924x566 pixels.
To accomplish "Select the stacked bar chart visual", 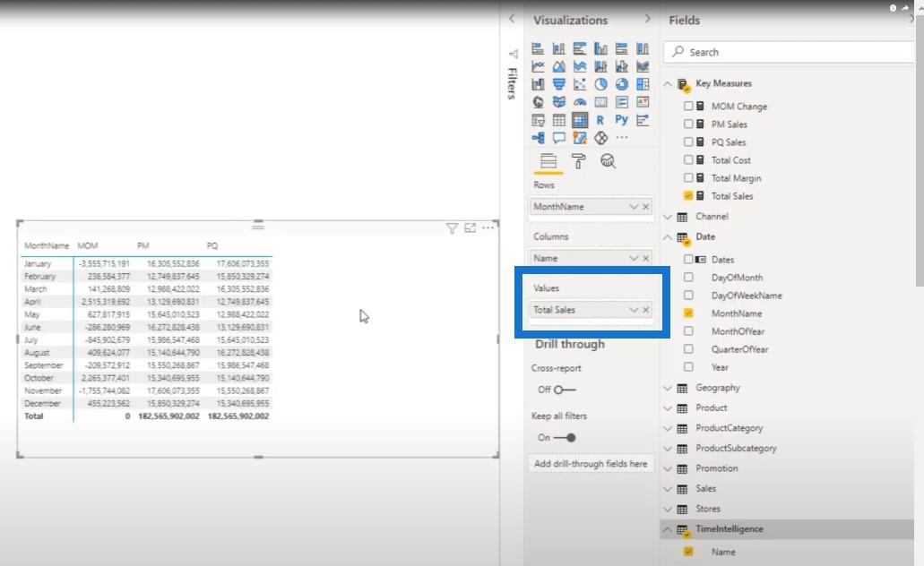I will (538, 48).
